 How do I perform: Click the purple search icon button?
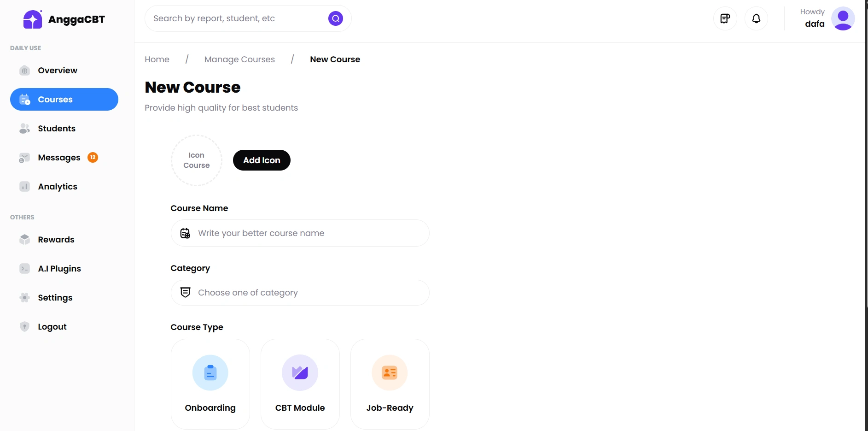(x=336, y=18)
